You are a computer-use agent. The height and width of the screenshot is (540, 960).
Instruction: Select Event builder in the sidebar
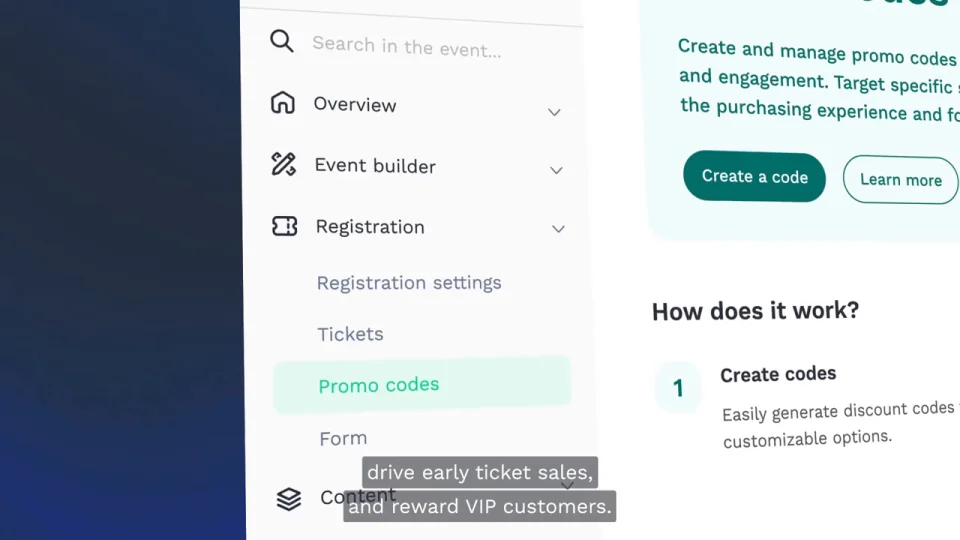tap(375, 166)
